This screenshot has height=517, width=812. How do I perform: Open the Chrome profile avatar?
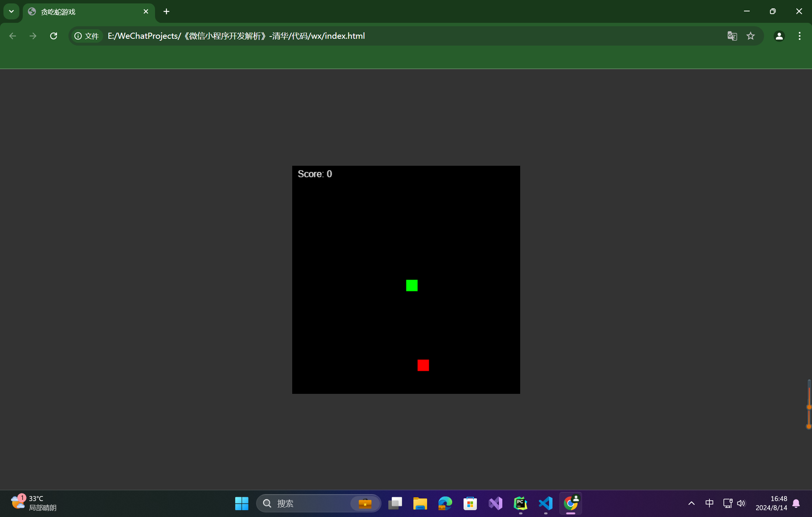[x=779, y=36]
